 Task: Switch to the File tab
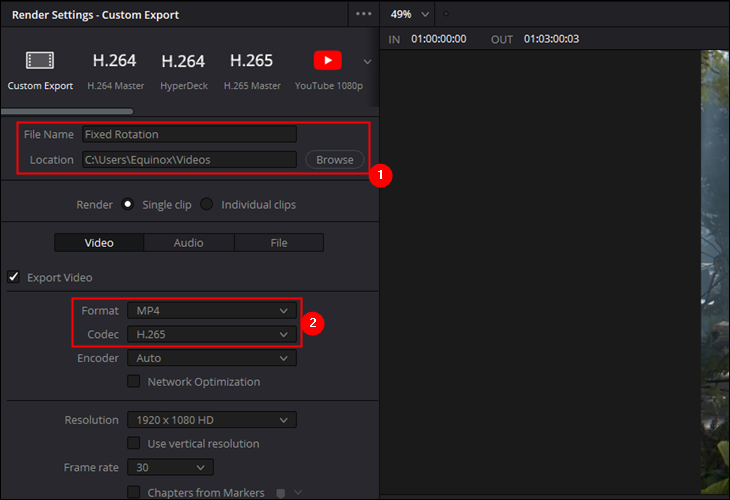[x=279, y=243]
